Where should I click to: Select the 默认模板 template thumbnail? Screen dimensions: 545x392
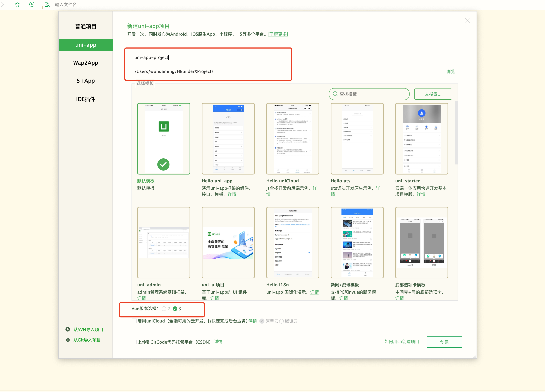pyautogui.click(x=164, y=139)
